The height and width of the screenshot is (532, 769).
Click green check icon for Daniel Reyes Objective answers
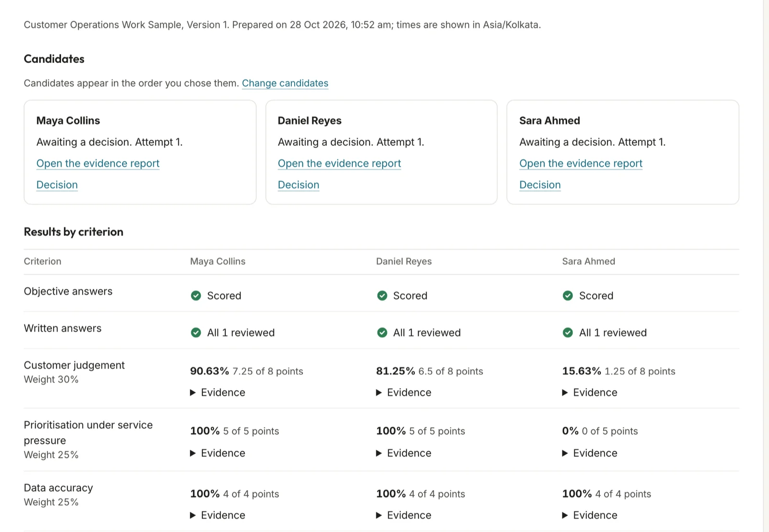point(382,296)
